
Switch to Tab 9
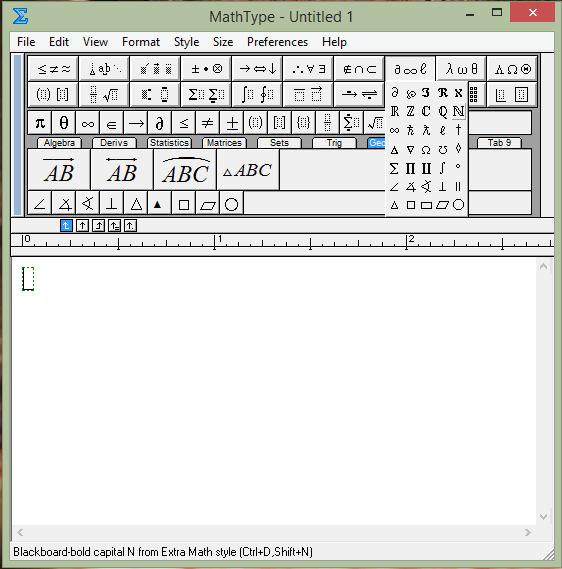click(499, 143)
